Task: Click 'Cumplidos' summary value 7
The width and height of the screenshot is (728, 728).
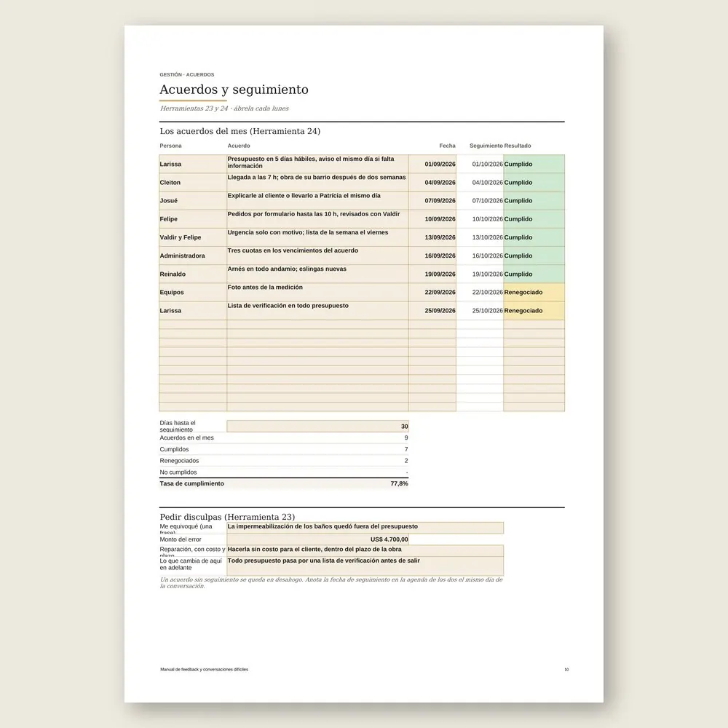Action: click(x=406, y=449)
